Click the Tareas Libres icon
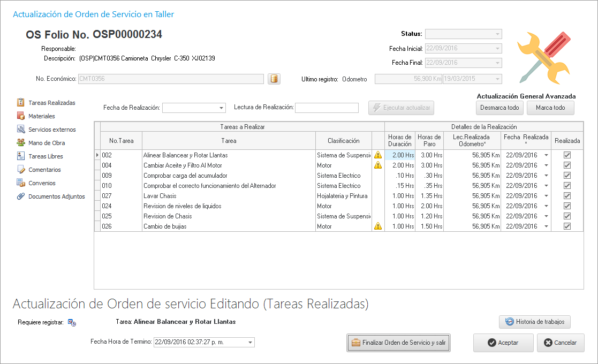 tap(21, 156)
